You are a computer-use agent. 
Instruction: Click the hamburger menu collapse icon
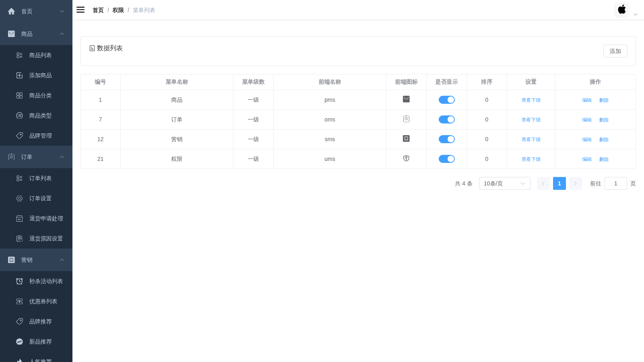point(80,10)
